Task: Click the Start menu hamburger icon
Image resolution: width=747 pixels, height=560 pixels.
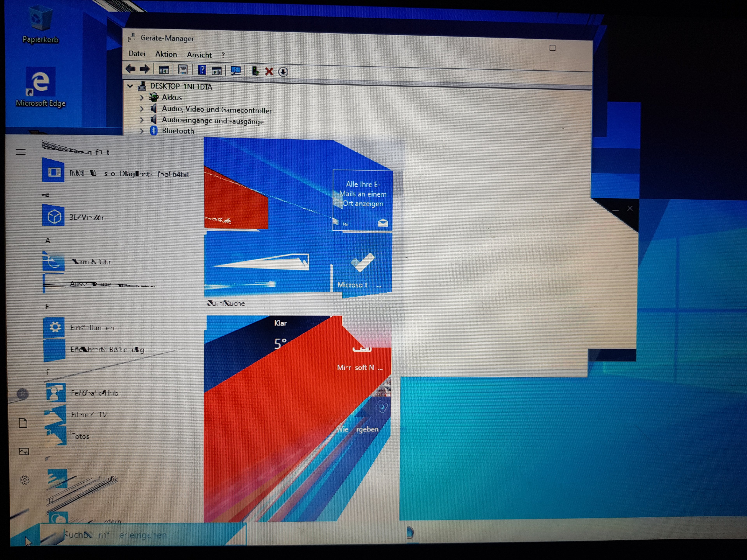Action: click(21, 152)
